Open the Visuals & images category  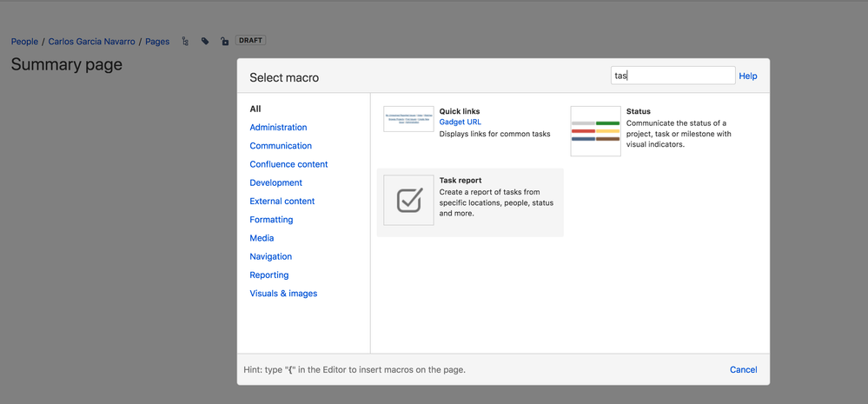point(283,294)
